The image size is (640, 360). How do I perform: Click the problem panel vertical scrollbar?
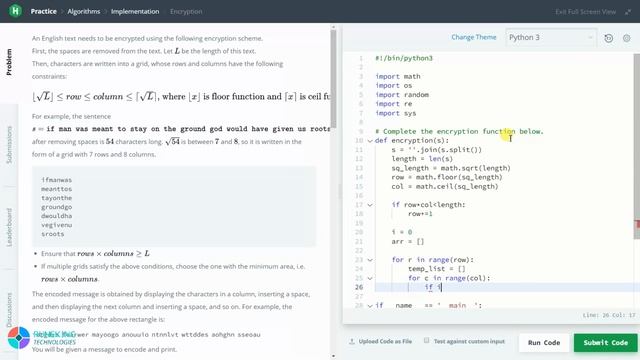click(x=333, y=80)
